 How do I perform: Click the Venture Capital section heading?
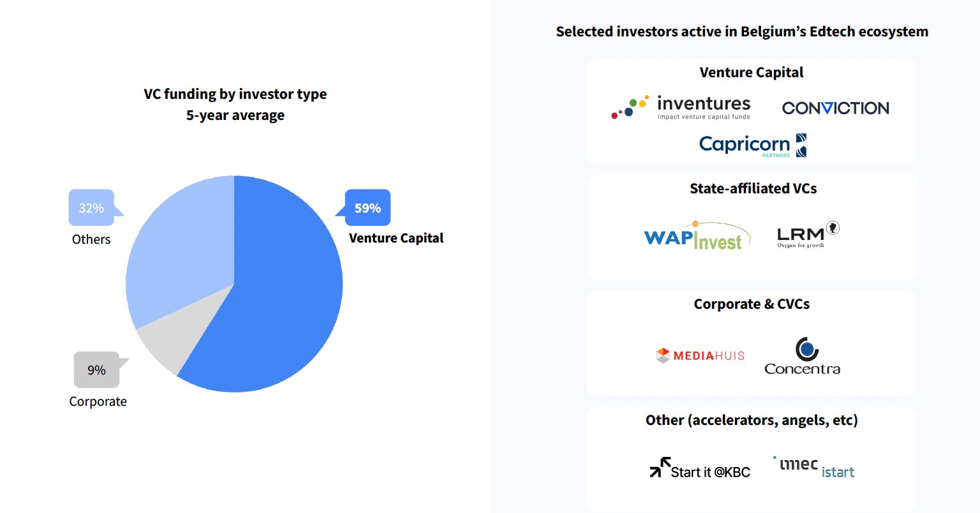pos(751,72)
